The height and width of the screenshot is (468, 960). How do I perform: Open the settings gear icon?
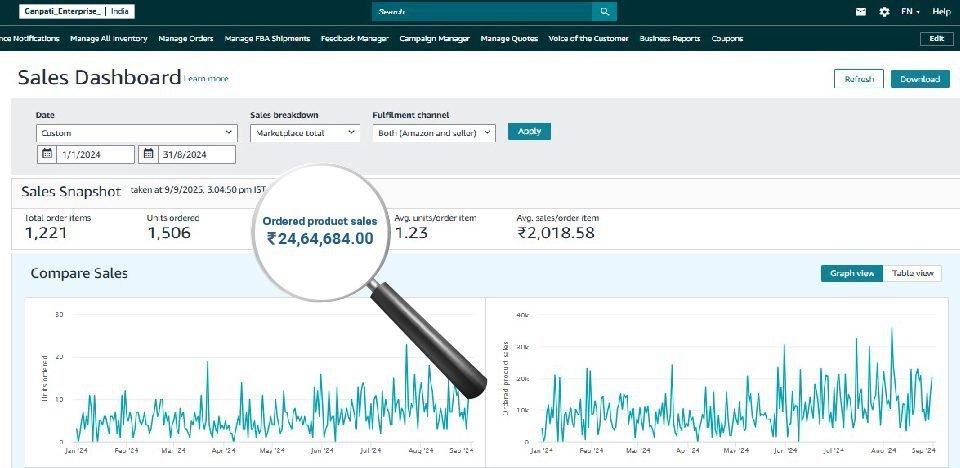click(x=884, y=12)
